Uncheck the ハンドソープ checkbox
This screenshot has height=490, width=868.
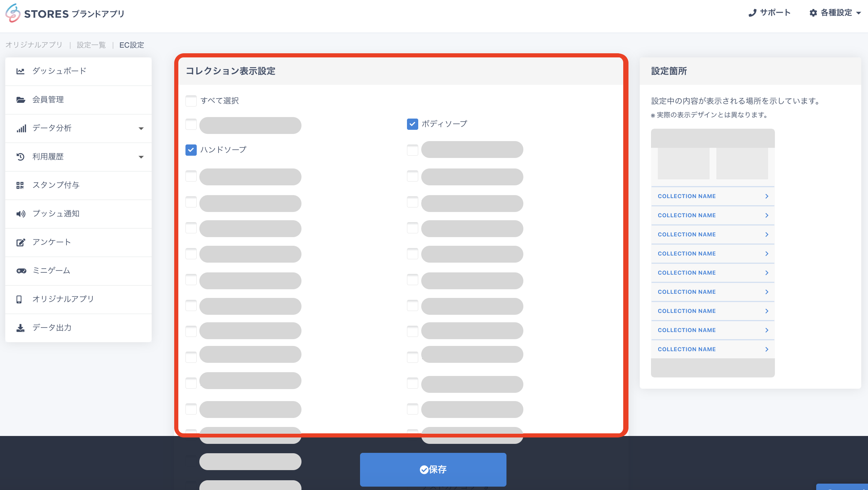coord(191,150)
